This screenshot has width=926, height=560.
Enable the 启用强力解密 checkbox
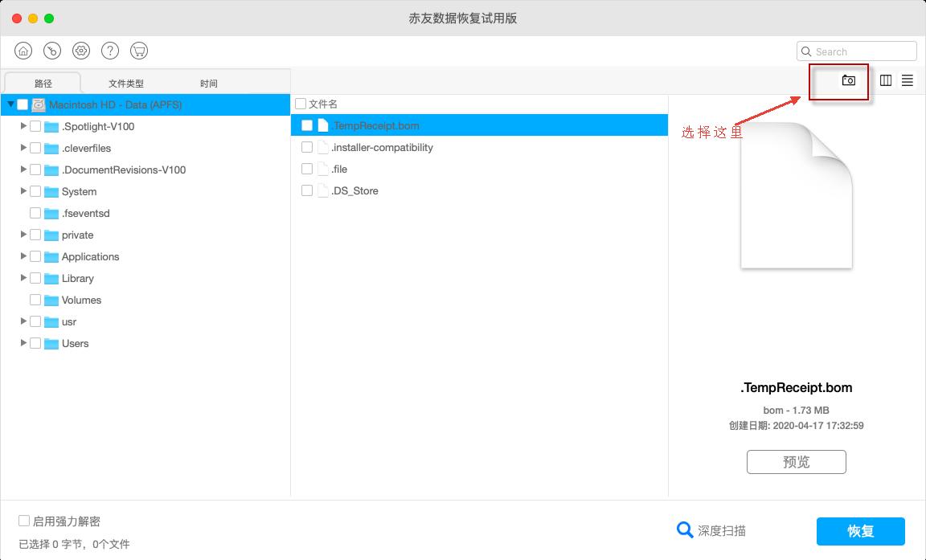(x=25, y=521)
